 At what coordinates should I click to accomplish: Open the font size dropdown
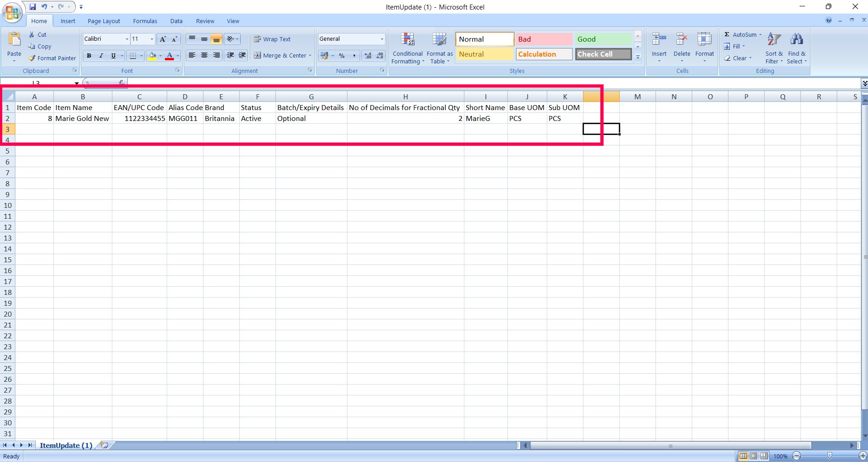point(152,39)
